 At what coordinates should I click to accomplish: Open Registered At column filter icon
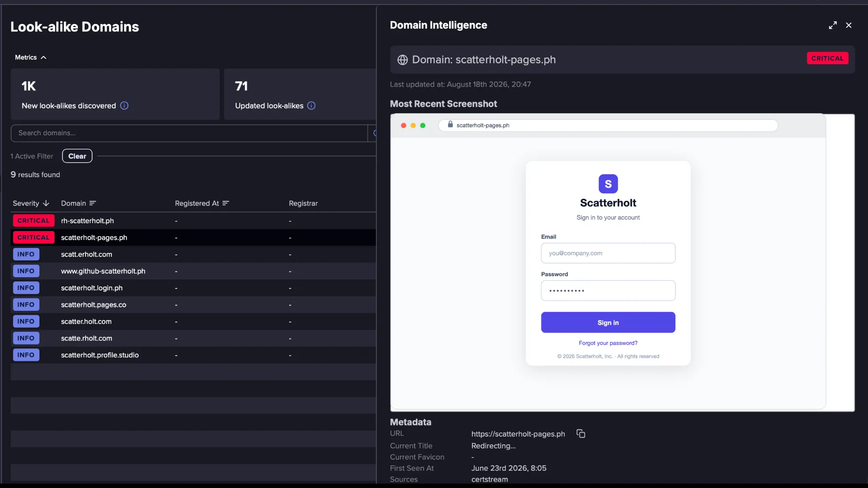226,203
